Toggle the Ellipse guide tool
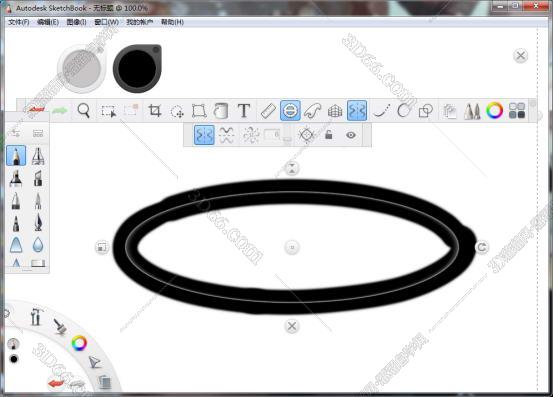The width and height of the screenshot is (553, 397). pos(290,111)
